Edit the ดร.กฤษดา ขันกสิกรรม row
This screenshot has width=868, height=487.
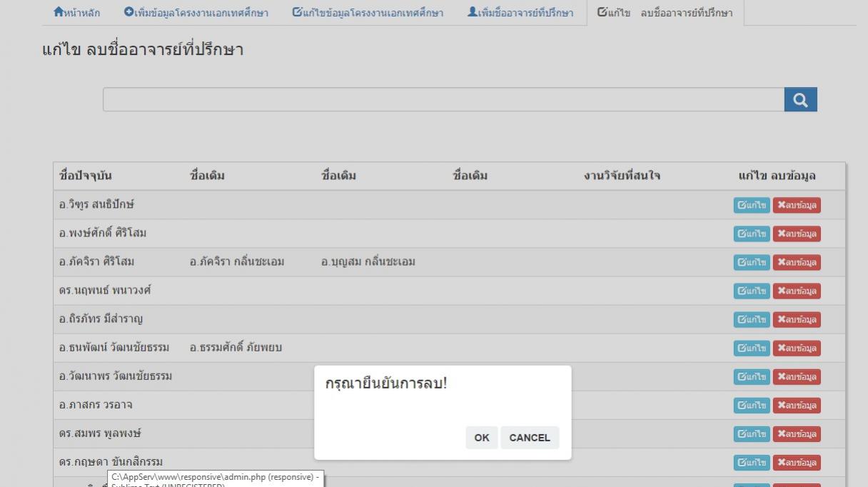752,463
